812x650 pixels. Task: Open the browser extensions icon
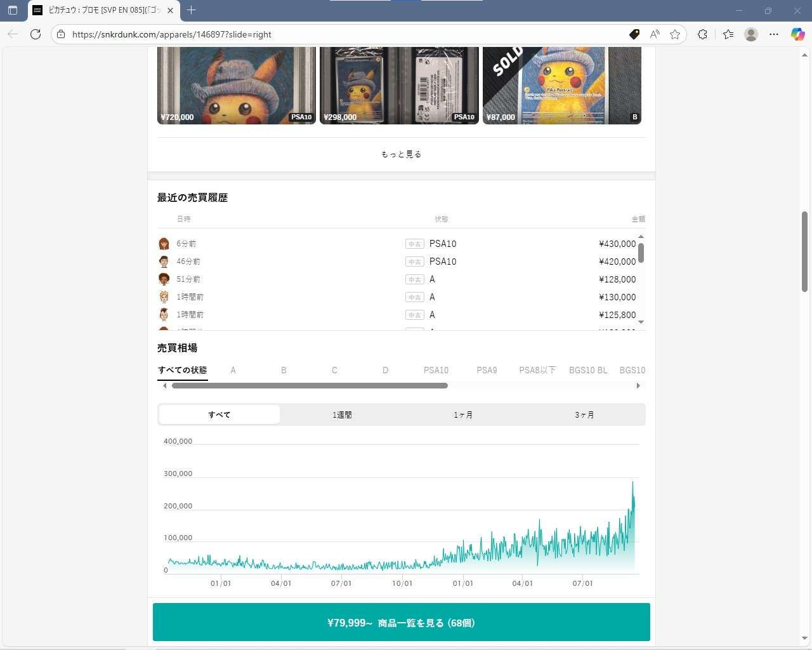coord(702,34)
